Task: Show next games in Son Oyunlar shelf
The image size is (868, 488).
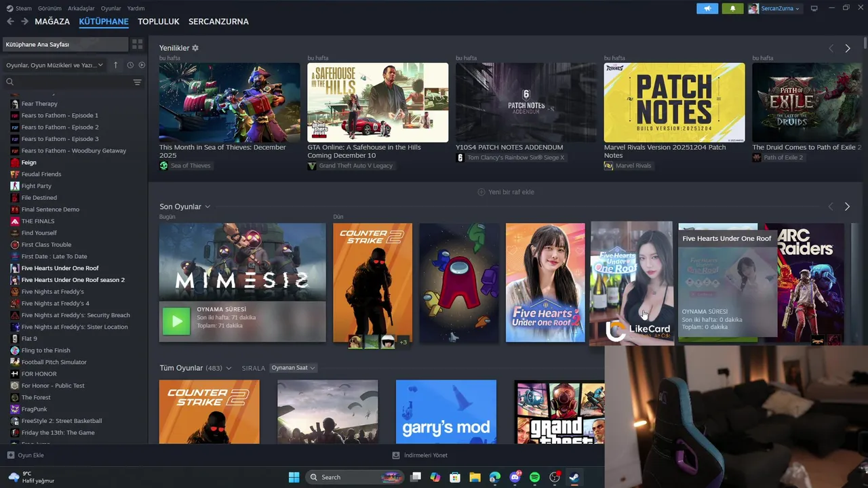Action: pyautogui.click(x=847, y=206)
